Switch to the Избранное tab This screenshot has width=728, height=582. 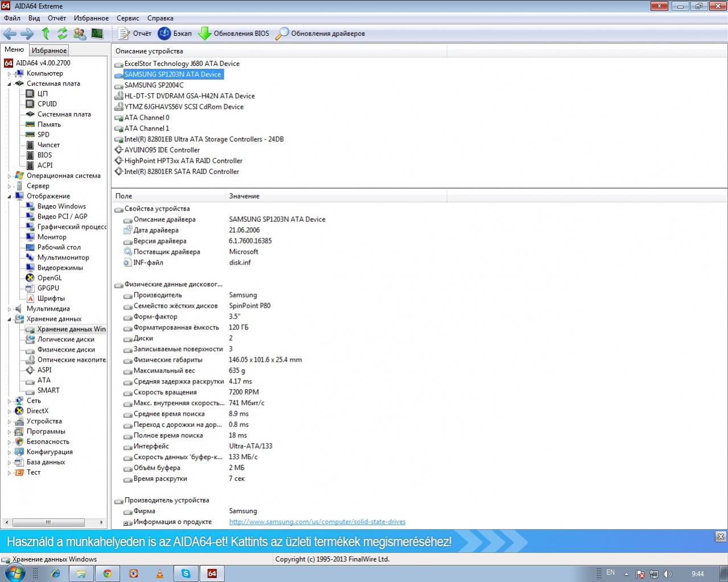click(x=49, y=51)
